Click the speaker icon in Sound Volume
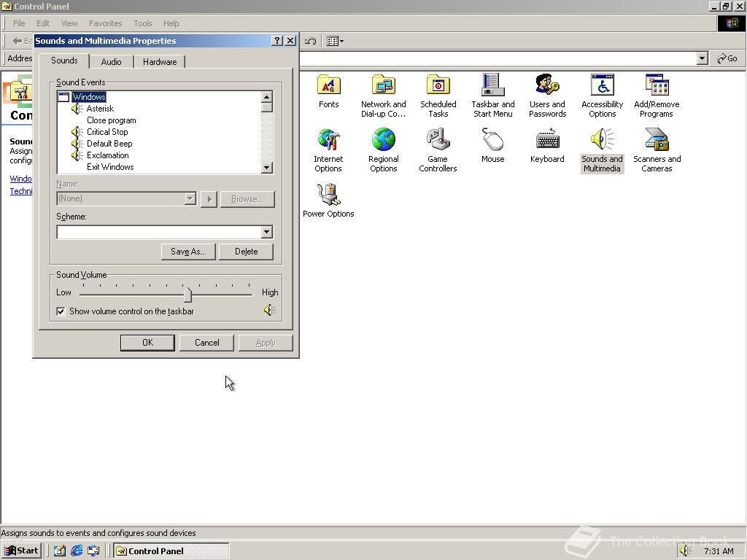Image resolution: width=747 pixels, height=560 pixels. tap(270, 311)
